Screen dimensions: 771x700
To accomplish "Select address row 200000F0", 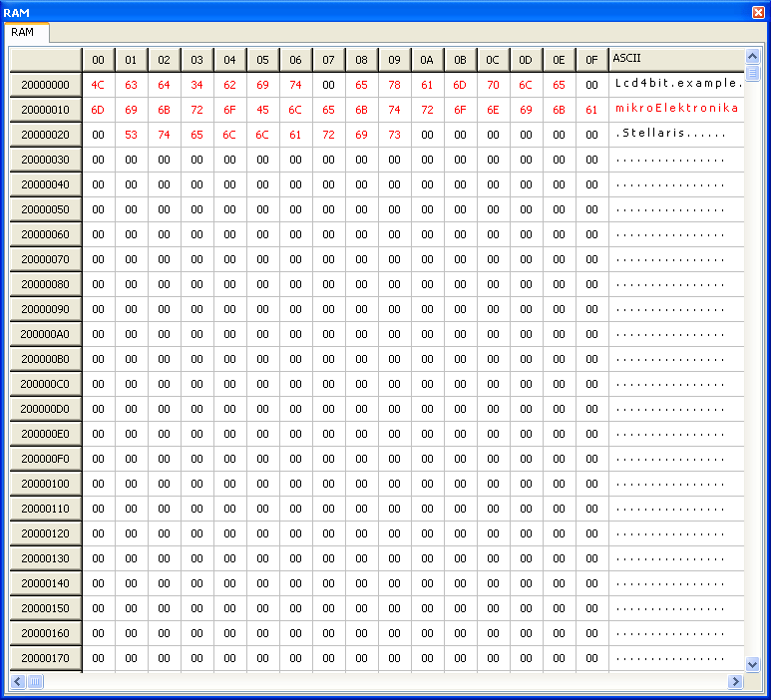I will tap(45, 459).
